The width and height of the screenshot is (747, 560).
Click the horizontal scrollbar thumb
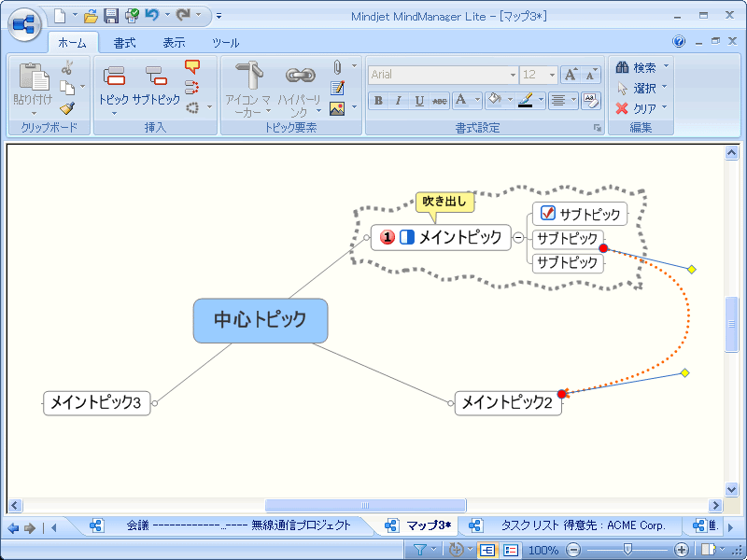(x=365, y=505)
